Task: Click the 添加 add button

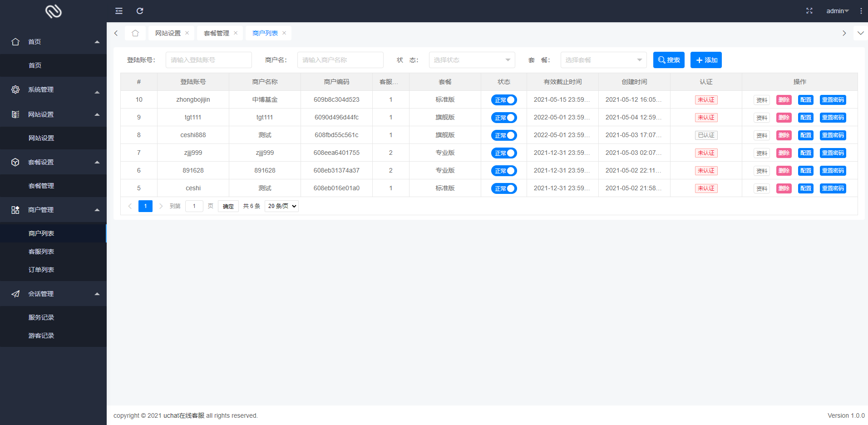Action: (706, 60)
